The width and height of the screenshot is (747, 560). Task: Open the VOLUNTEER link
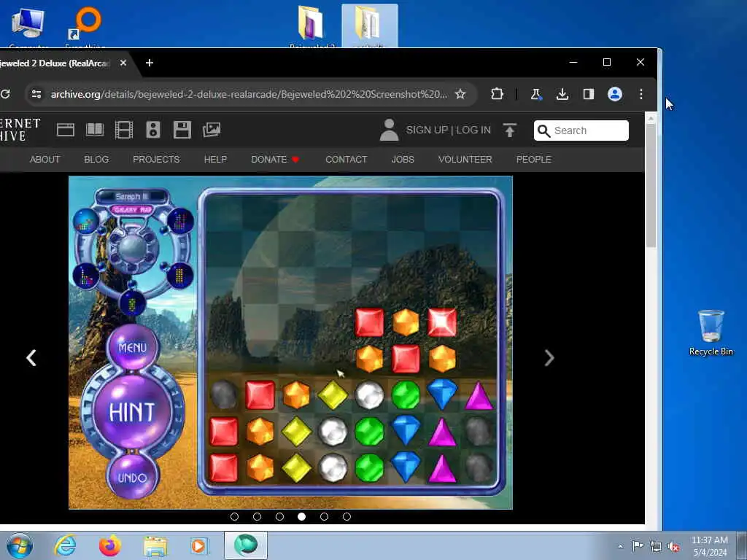(465, 160)
